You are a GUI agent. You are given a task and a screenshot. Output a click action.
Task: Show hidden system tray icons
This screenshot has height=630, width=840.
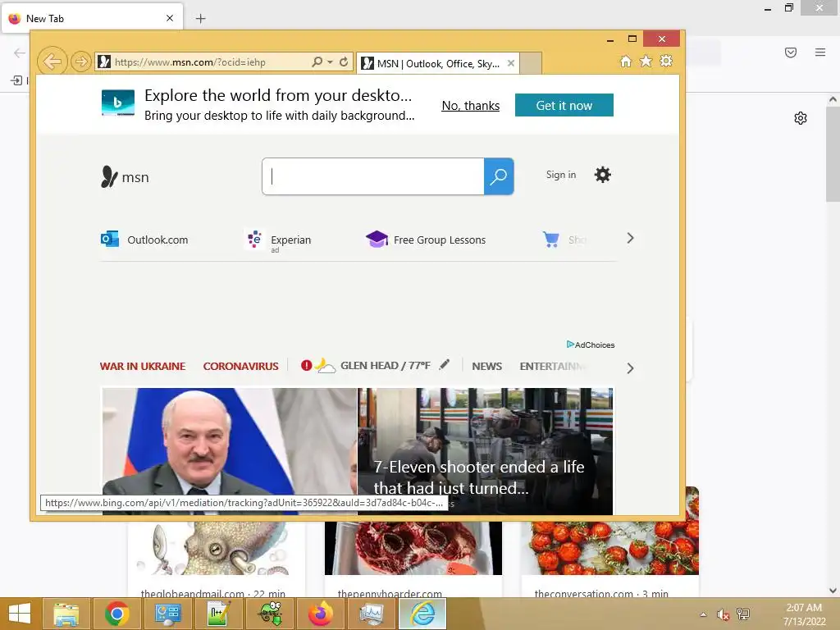click(703, 614)
